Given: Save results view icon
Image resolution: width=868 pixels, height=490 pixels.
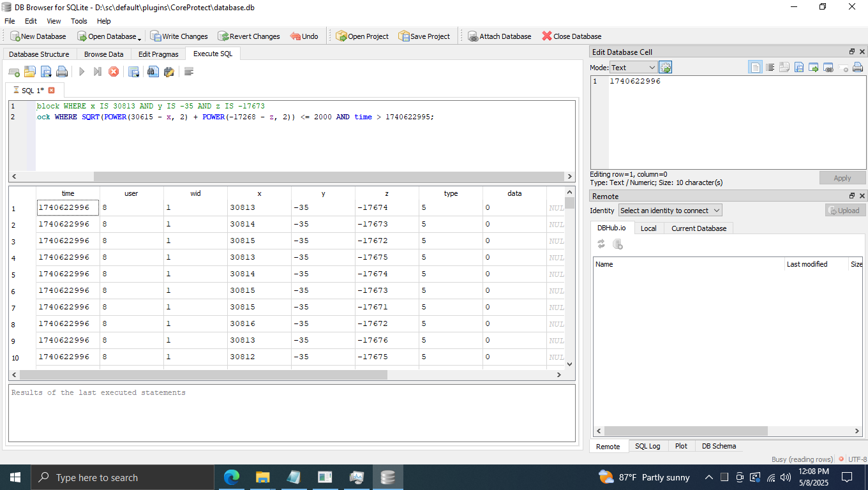Looking at the screenshot, I should [134, 71].
